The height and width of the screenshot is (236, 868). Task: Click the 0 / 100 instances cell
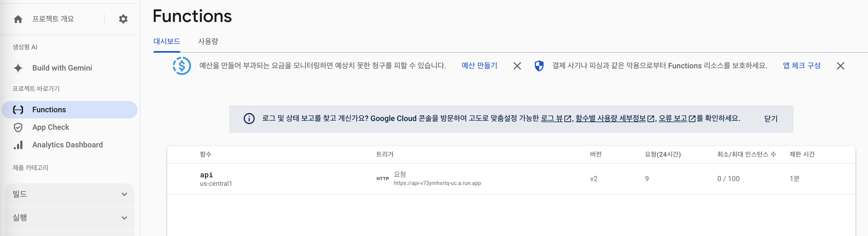tap(728, 179)
